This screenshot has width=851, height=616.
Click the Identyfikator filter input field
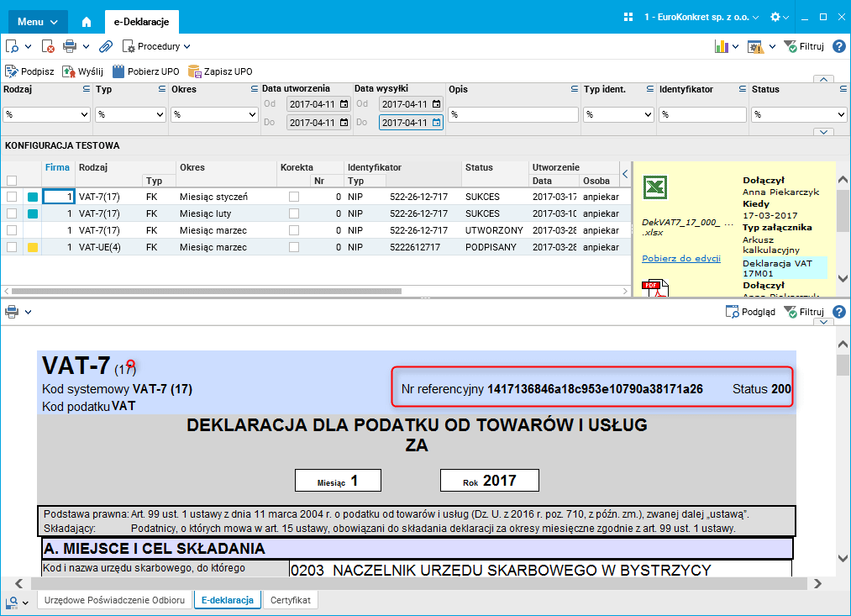(702, 114)
